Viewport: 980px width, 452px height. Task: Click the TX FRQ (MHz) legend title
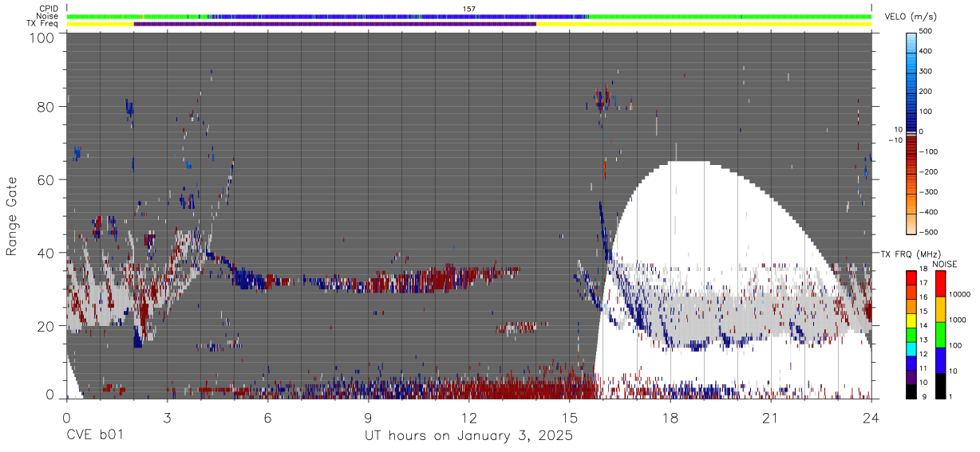[x=911, y=254]
